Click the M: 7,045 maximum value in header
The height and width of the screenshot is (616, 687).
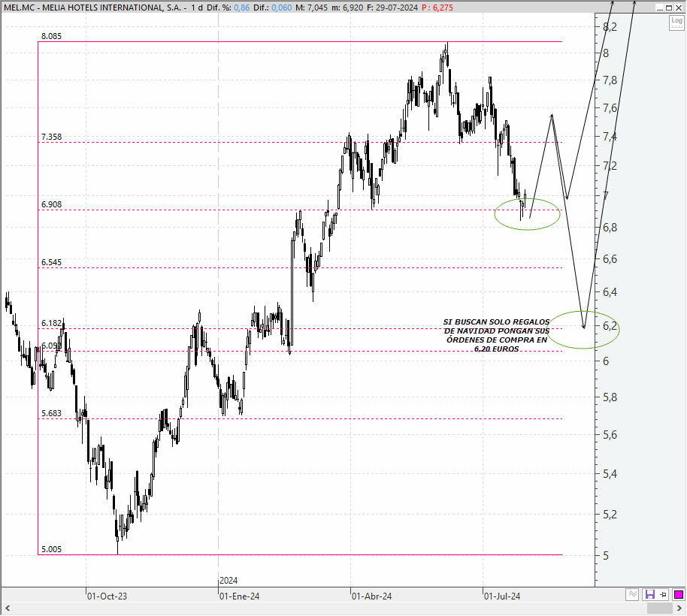pos(311,8)
